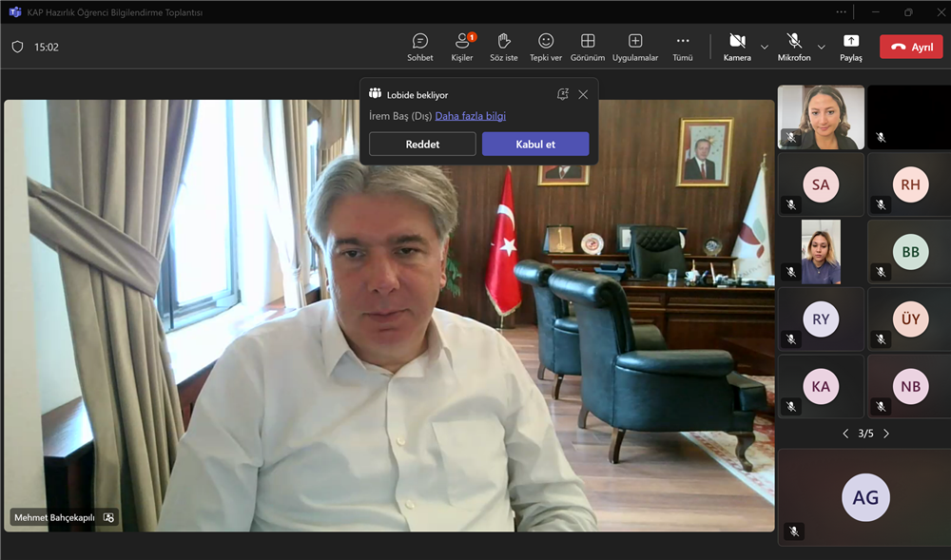Go to next participants page
Image resolution: width=951 pixels, height=560 pixels.
click(x=886, y=434)
